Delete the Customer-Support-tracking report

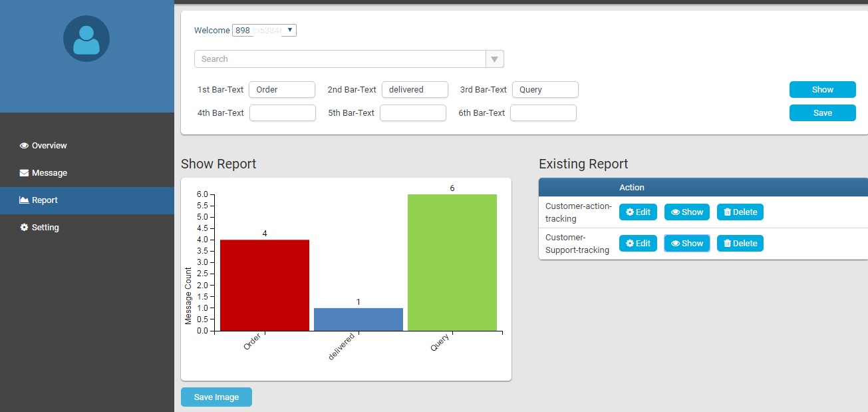tap(740, 244)
